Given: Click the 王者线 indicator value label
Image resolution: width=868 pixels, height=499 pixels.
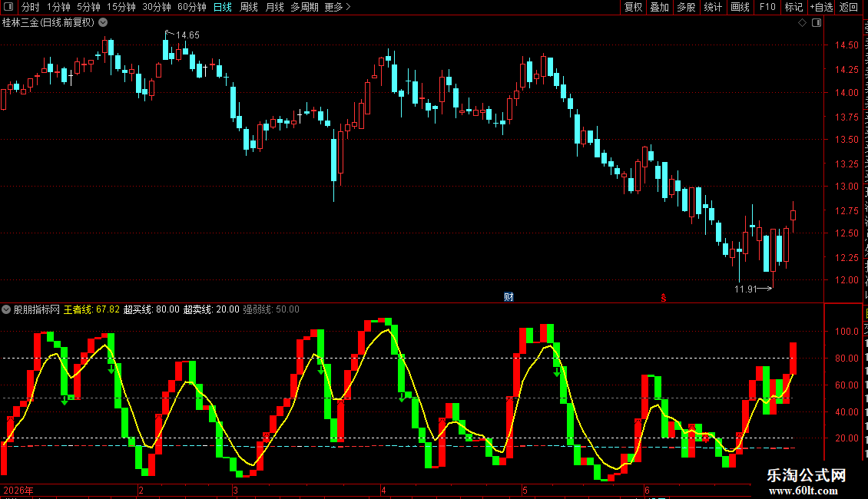Looking at the screenshot, I should (x=91, y=309).
